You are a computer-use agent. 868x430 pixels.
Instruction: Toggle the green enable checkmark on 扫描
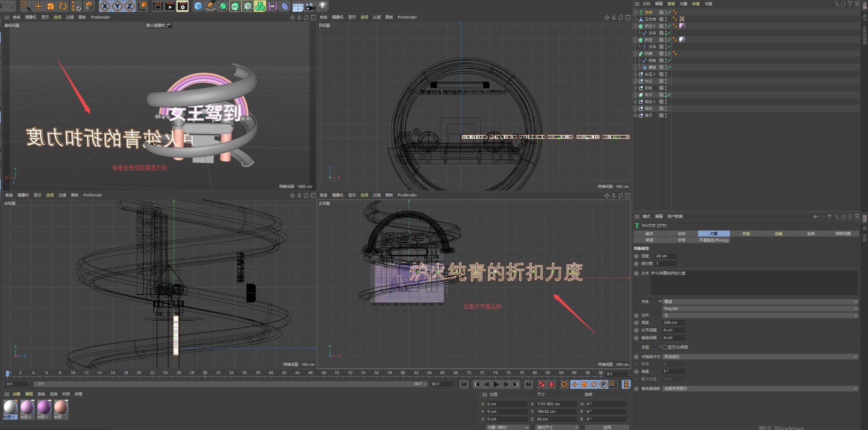(669, 54)
